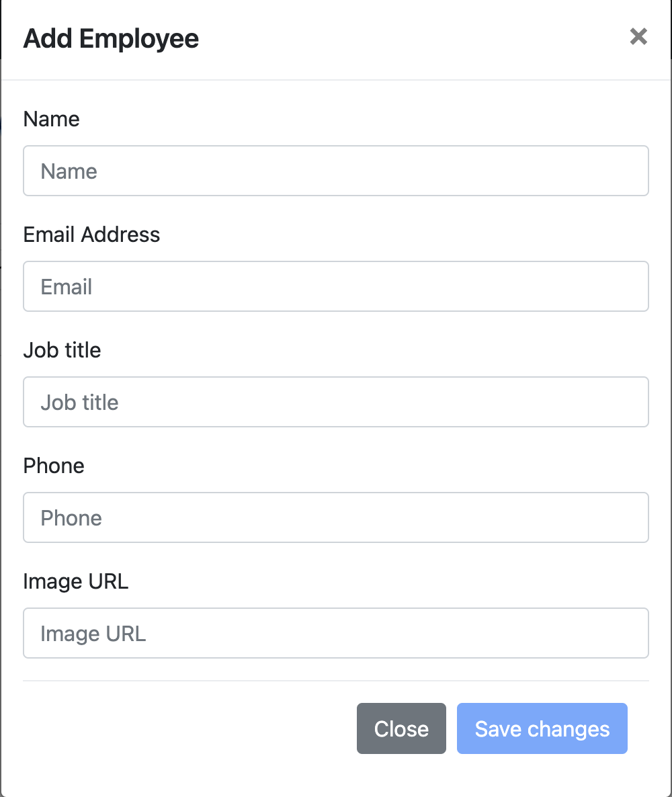The image size is (672, 797).
Task: Click the Email placeholder text
Action: click(66, 286)
